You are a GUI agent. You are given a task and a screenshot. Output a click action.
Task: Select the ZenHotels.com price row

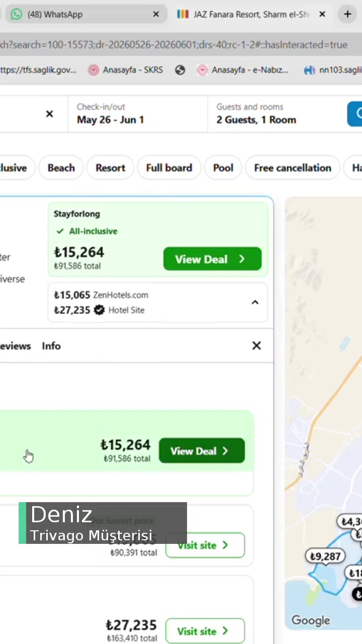pos(101,295)
